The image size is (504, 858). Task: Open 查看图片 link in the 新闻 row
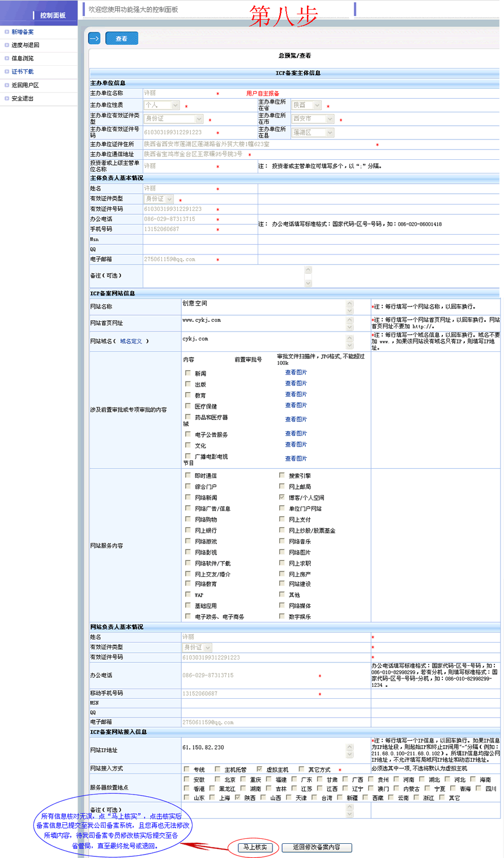tap(296, 372)
